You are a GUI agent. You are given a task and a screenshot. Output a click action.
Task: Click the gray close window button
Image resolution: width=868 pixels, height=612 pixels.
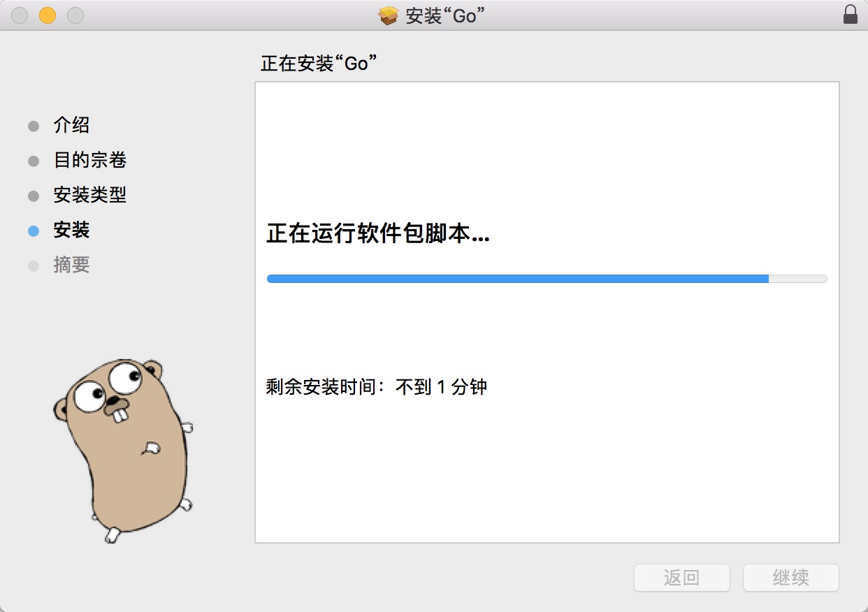pyautogui.click(x=20, y=15)
